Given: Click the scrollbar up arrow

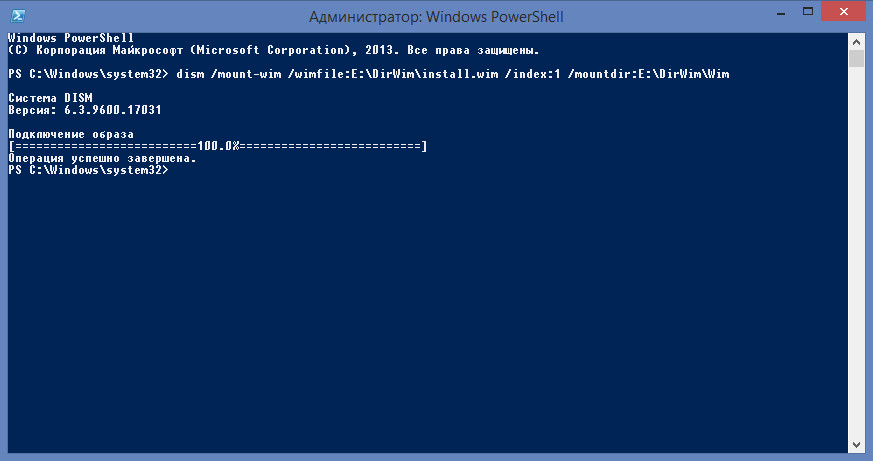Looking at the screenshot, I should coord(856,41).
